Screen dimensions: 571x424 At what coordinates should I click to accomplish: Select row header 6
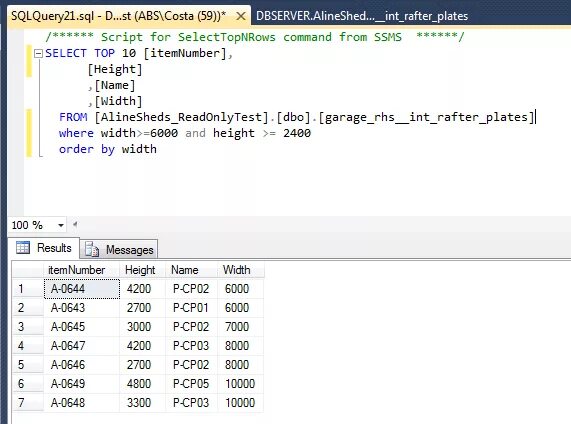(x=28, y=384)
